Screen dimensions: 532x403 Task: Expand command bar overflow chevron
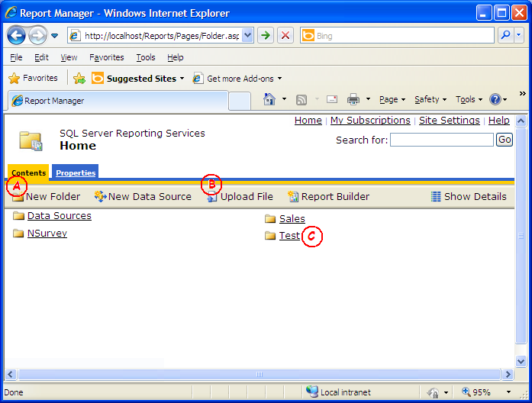(x=523, y=93)
